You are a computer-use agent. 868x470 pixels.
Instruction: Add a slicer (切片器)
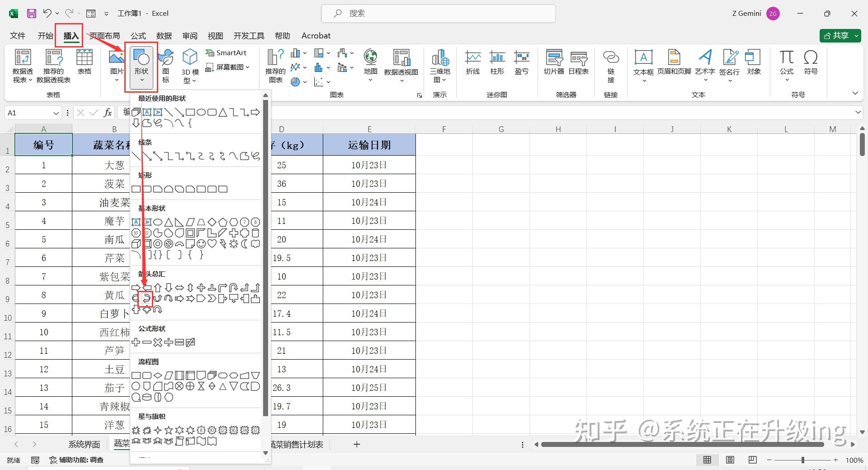pos(554,62)
